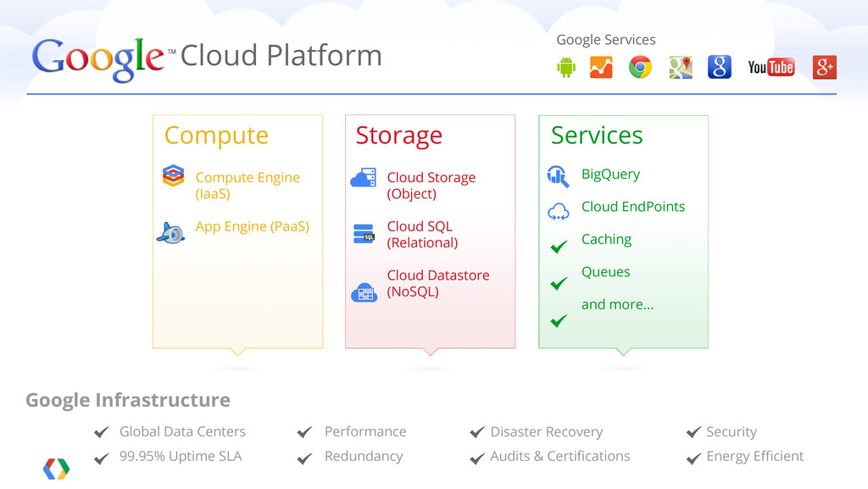Select the Caching text
Image resolution: width=868 pixels, height=489 pixels.
[x=606, y=240]
